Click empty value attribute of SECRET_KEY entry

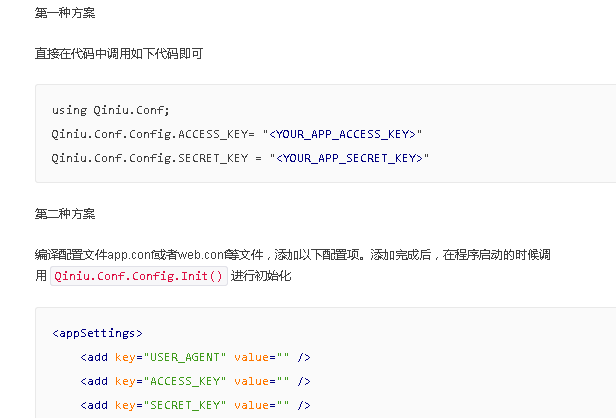(262, 405)
